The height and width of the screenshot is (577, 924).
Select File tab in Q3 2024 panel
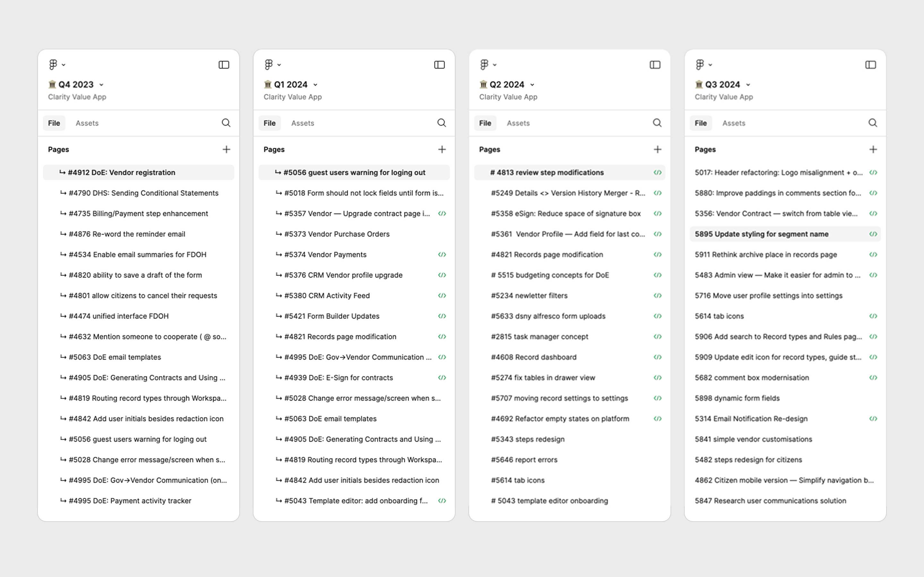700,123
